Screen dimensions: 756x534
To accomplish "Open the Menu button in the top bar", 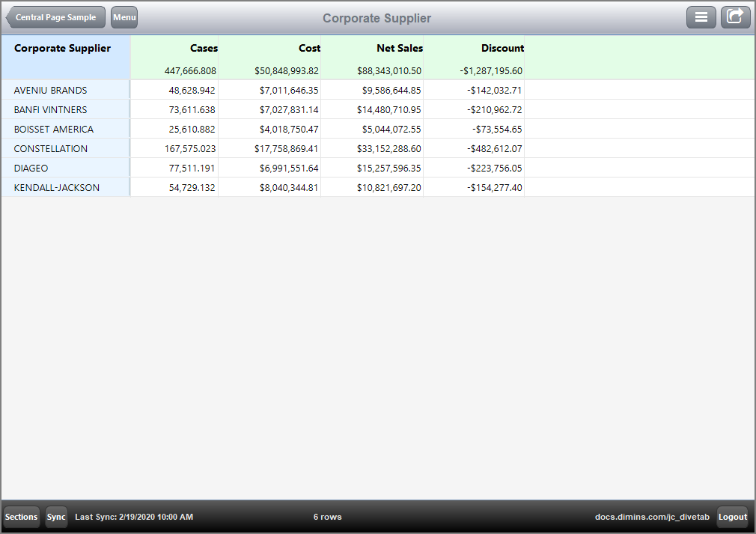I will [124, 16].
